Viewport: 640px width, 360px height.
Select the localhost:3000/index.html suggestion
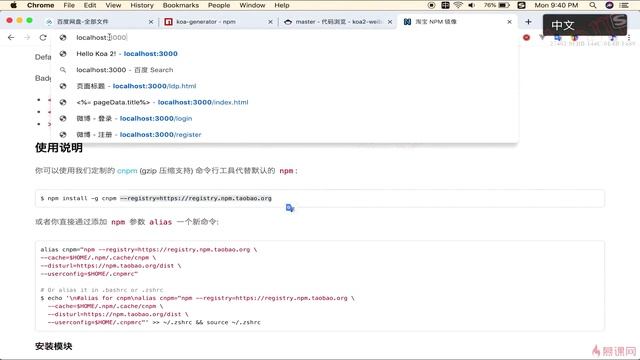click(x=285, y=102)
